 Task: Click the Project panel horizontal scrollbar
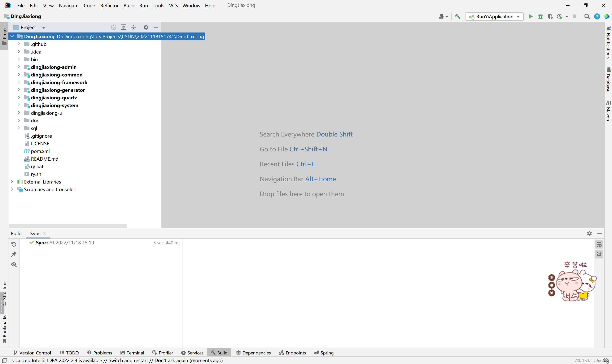(68, 226)
